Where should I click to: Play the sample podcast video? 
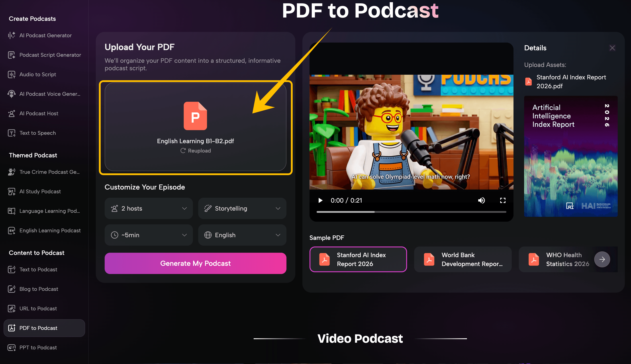[320, 200]
